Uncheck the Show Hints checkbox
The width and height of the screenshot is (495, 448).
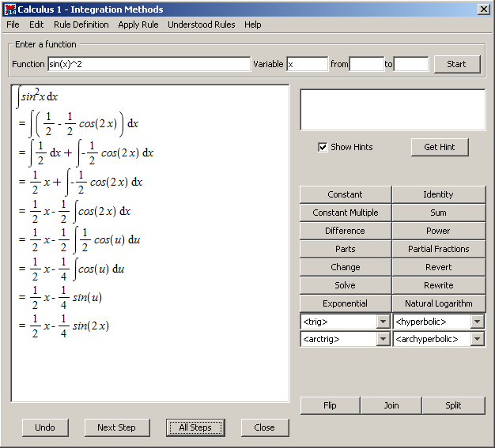click(323, 147)
